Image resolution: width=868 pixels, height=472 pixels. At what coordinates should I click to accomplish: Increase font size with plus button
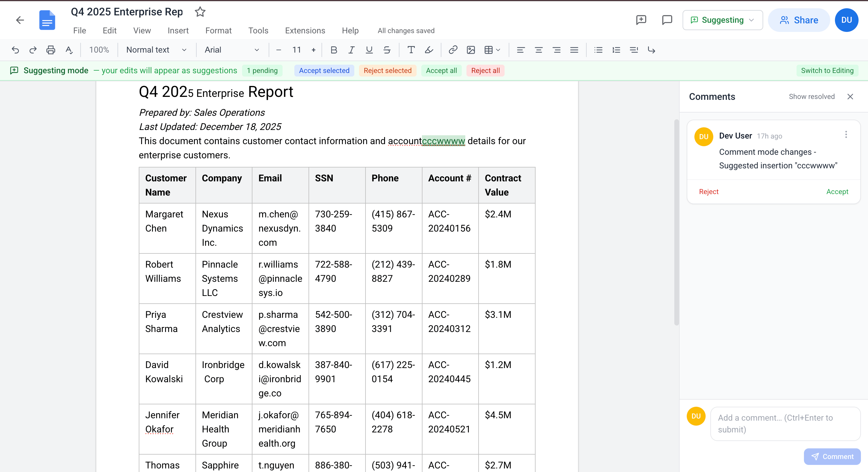click(313, 50)
